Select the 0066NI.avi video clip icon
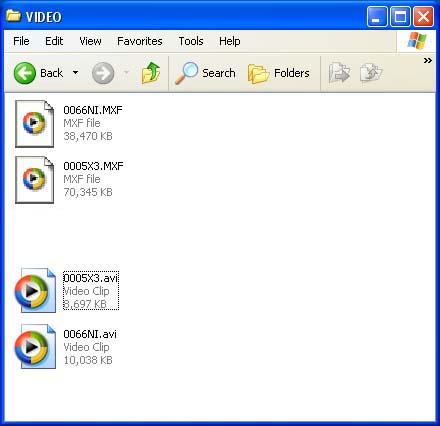The width and height of the screenshot is (440, 426). tap(35, 347)
